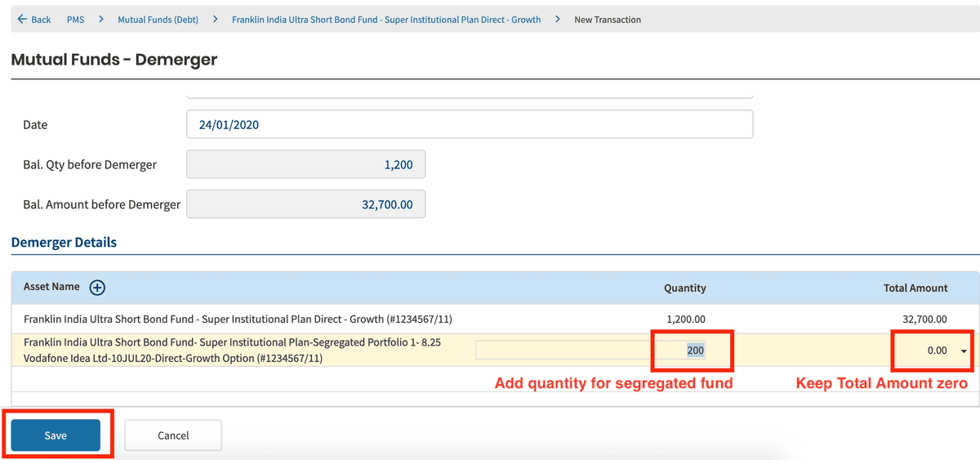
Task: Open Mutual Funds (Debt) breadcrumb
Action: tap(158, 20)
